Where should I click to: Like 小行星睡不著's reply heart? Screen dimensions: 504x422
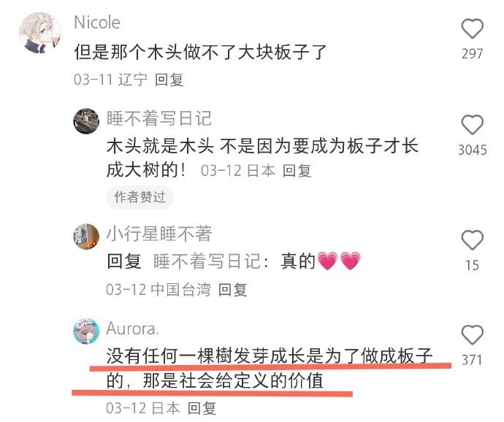[x=472, y=240]
